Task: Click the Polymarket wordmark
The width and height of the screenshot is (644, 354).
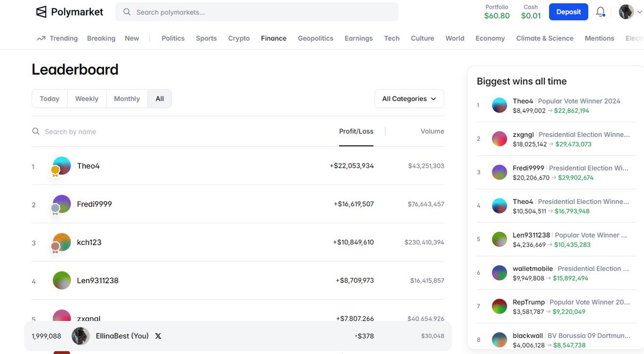Action: point(77,12)
